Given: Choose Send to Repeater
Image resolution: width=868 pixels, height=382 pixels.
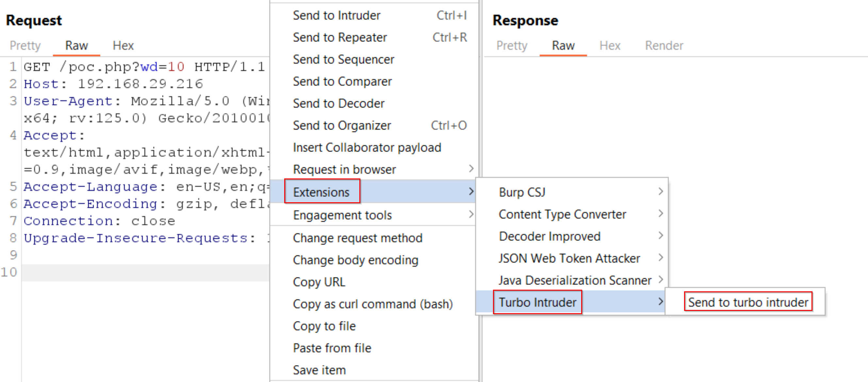Looking at the screenshot, I should (374, 37).
